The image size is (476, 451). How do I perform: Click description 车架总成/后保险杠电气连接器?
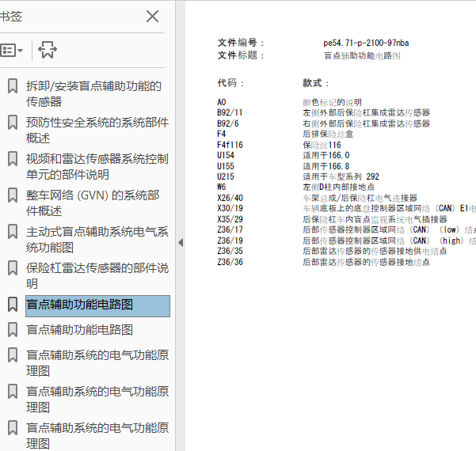[360, 198]
